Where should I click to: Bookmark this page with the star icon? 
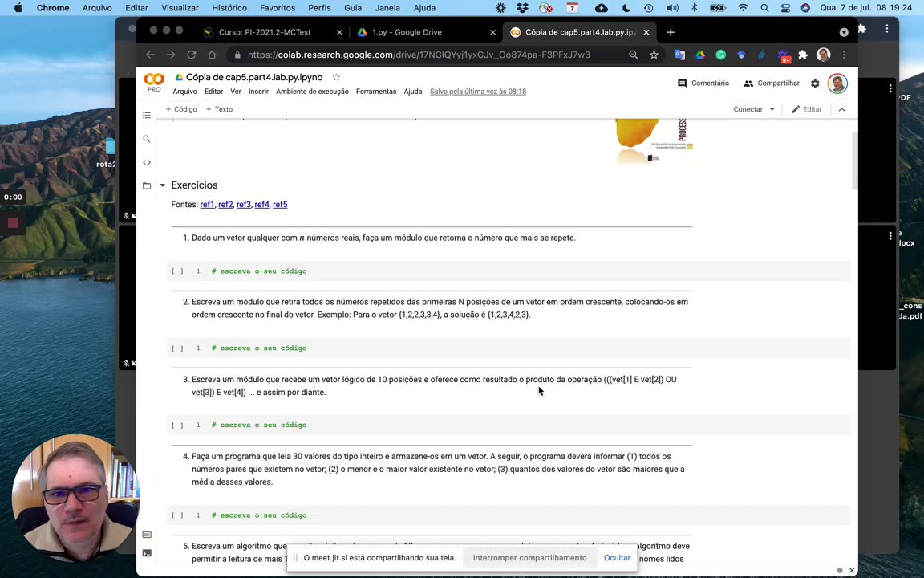pos(654,55)
